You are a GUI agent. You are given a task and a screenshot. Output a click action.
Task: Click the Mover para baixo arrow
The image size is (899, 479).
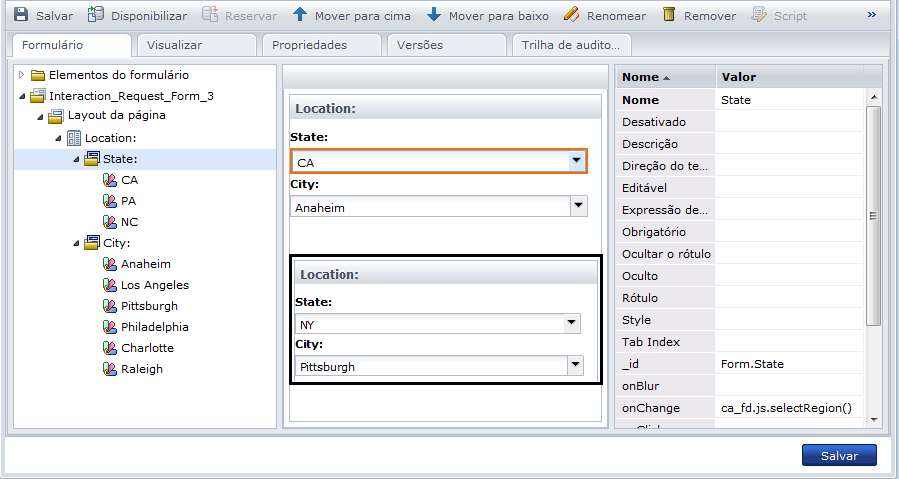[x=433, y=15]
